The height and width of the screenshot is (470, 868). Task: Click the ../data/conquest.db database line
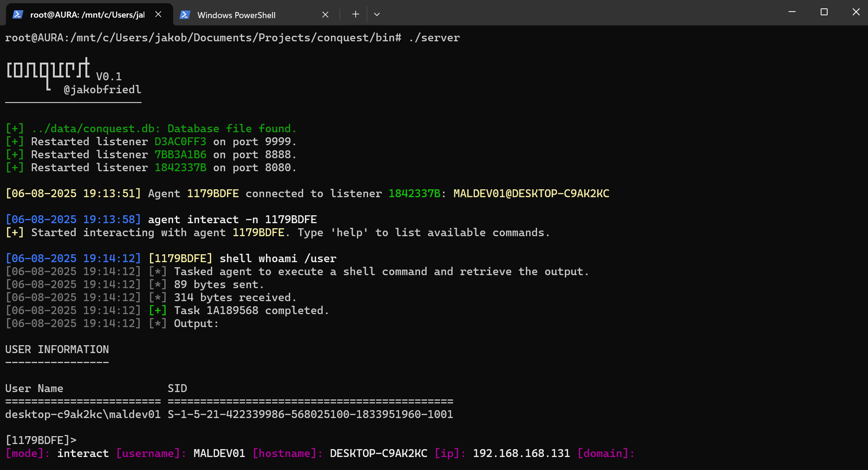point(151,129)
